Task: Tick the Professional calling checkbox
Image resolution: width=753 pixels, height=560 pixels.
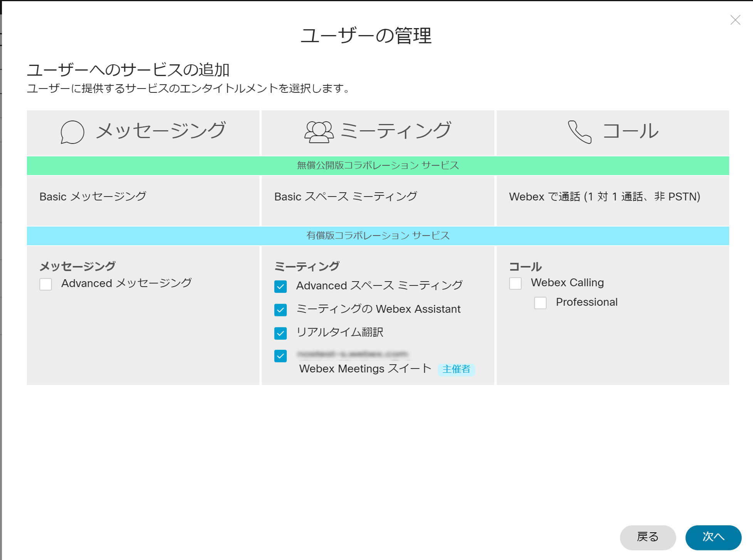Action: [540, 303]
